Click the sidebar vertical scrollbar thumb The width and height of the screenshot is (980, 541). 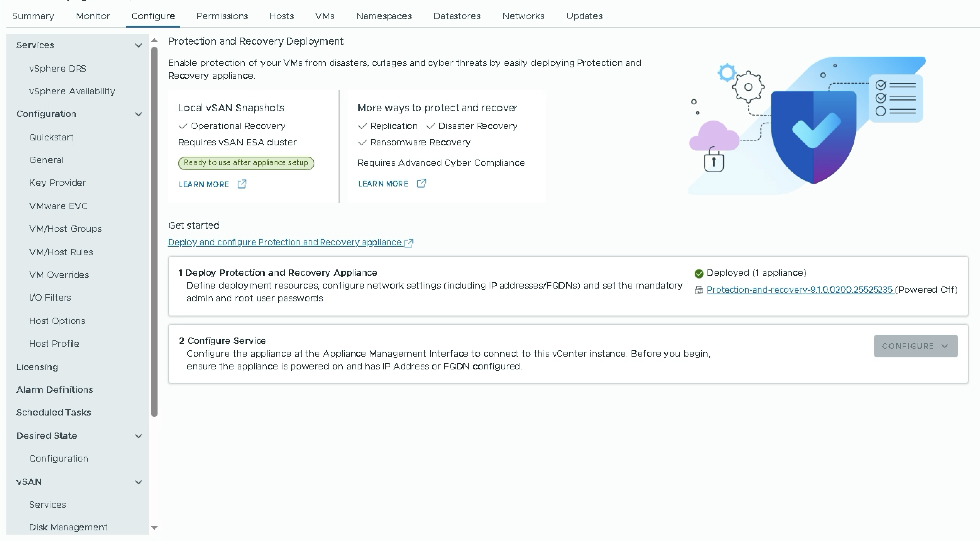154,232
